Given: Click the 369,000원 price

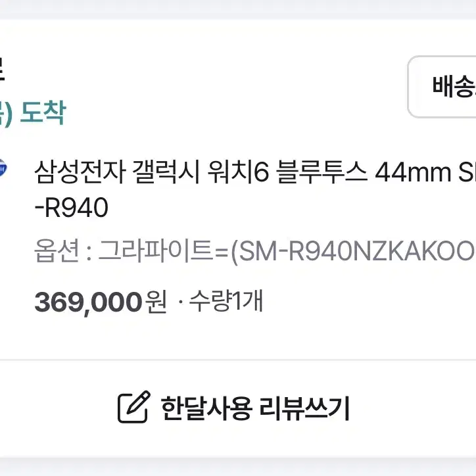Looking at the screenshot, I should [x=101, y=302].
